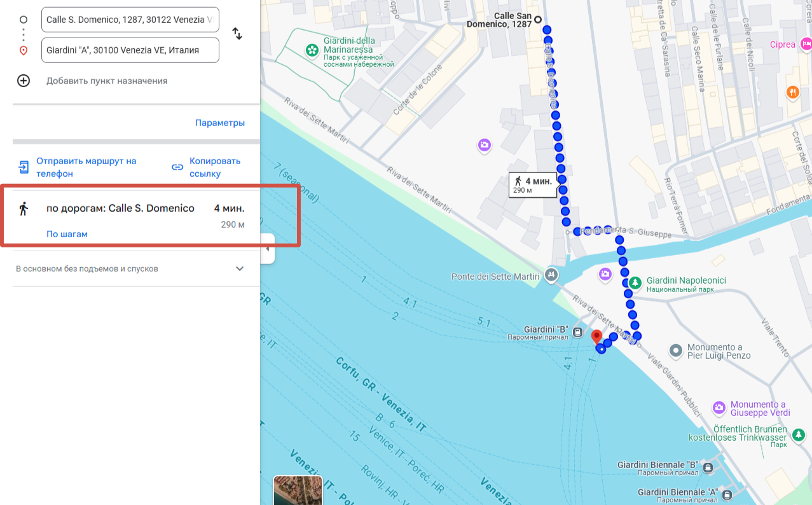Open "По шагам" step-by-step directions
Screen dimensions: 812x505
pos(67,234)
